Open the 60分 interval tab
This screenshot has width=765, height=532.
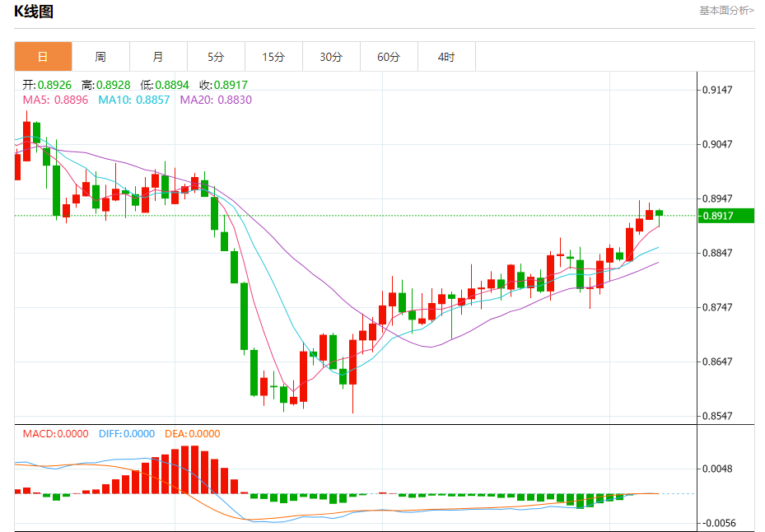coord(389,57)
